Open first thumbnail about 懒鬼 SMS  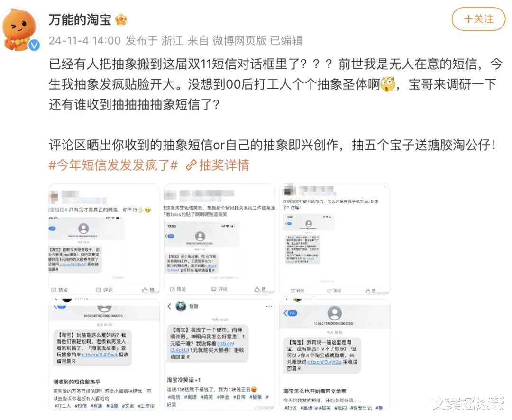pos(104,239)
